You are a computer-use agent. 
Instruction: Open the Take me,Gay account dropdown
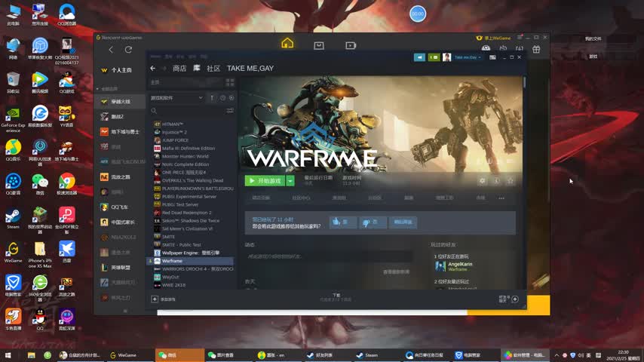(468, 57)
